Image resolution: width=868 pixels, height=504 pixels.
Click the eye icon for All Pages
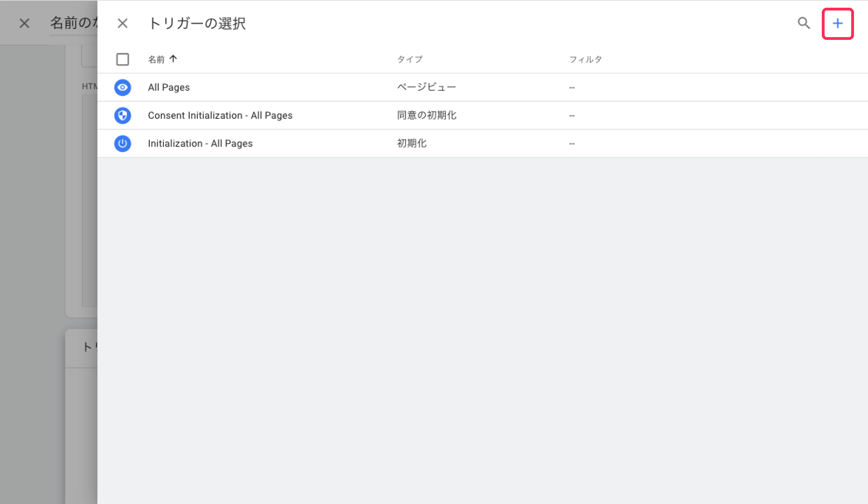122,87
